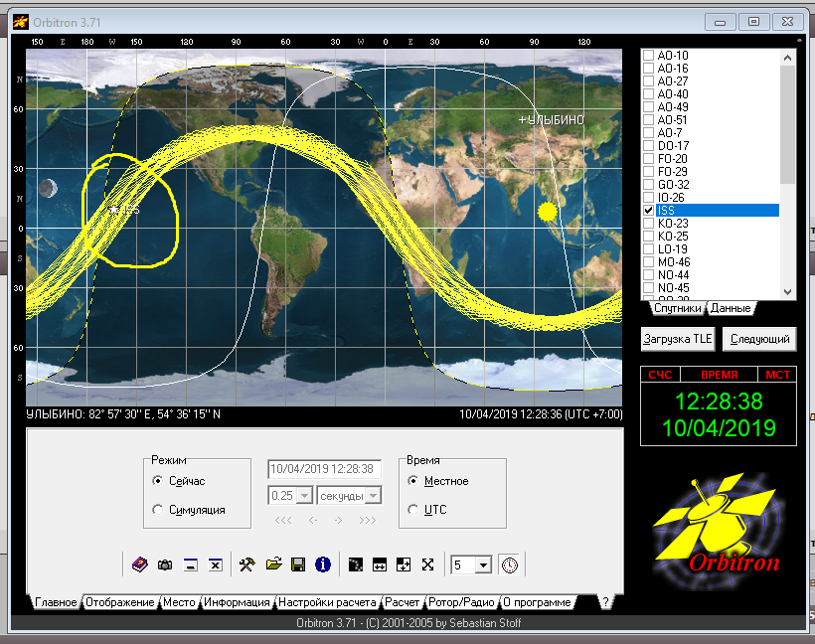Open the Ротор/Радио tab
This screenshot has width=815, height=644.
pos(461,602)
